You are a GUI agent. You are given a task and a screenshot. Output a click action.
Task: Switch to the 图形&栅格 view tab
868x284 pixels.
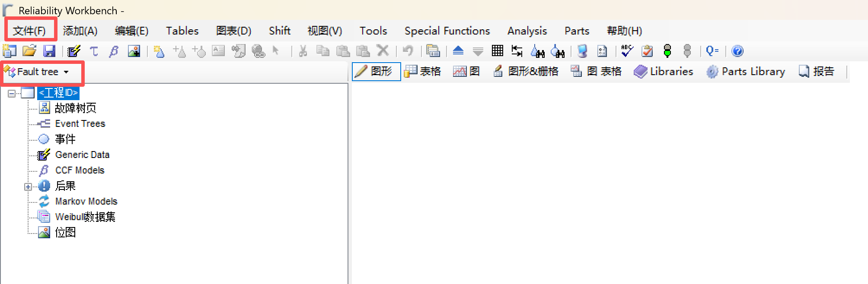coord(526,72)
